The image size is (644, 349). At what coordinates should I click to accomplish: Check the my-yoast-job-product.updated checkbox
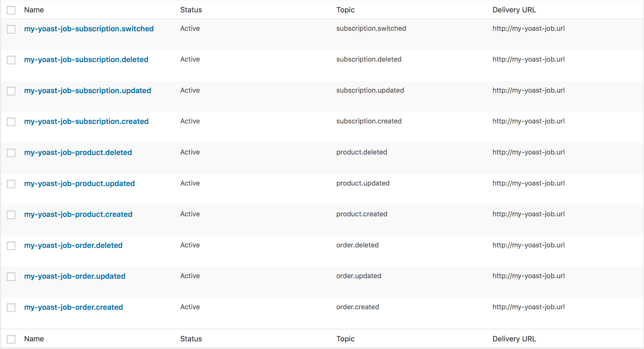11,184
